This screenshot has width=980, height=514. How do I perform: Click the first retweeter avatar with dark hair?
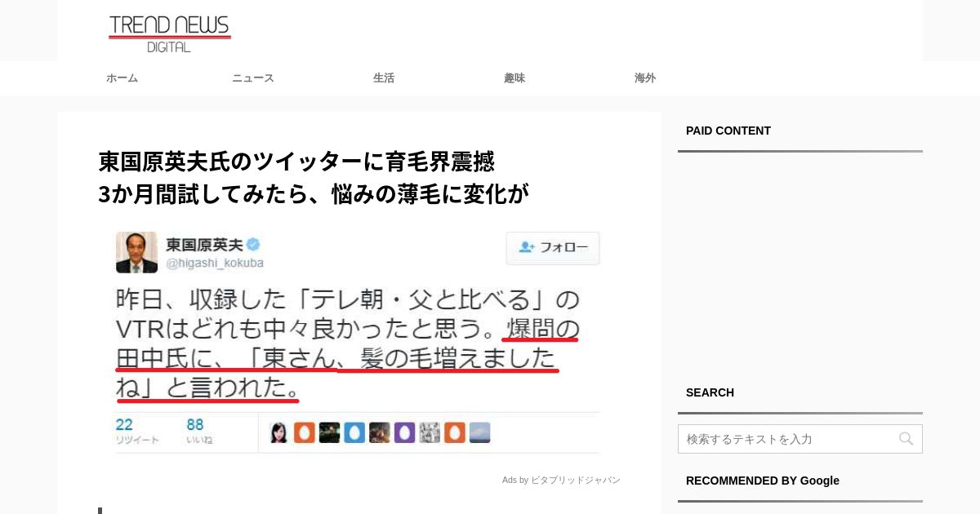point(279,432)
